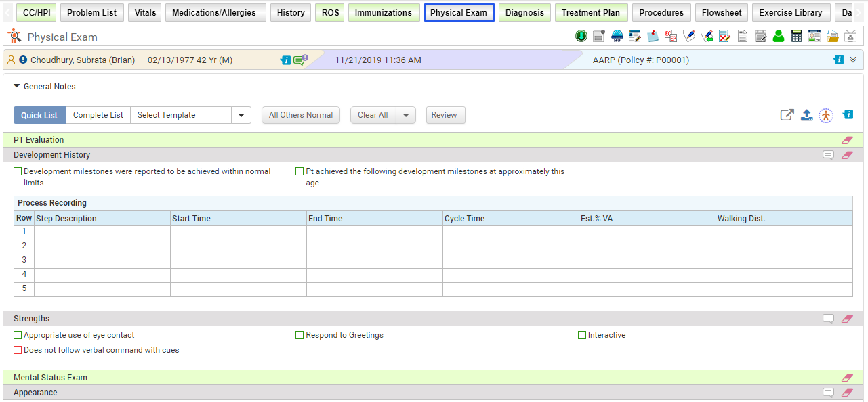This screenshot has height=402, width=868.
Task: Open comment bubble for Strengths section
Action: coord(828,319)
